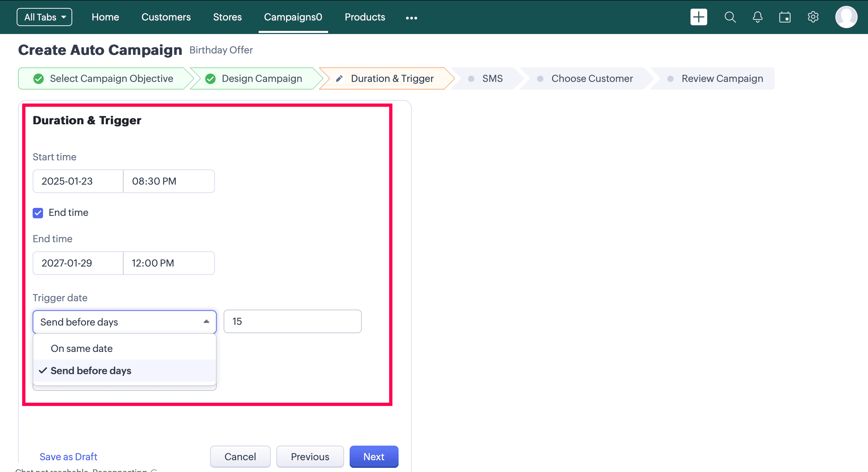This screenshot has width=868, height=472.
Task: Click the Previous button
Action: pos(310,457)
